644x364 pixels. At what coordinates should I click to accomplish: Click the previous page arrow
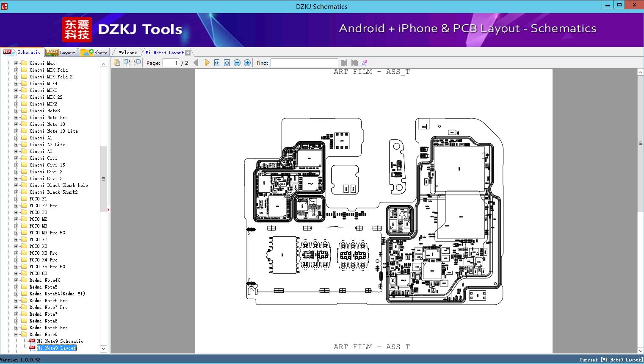pyautogui.click(x=196, y=63)
